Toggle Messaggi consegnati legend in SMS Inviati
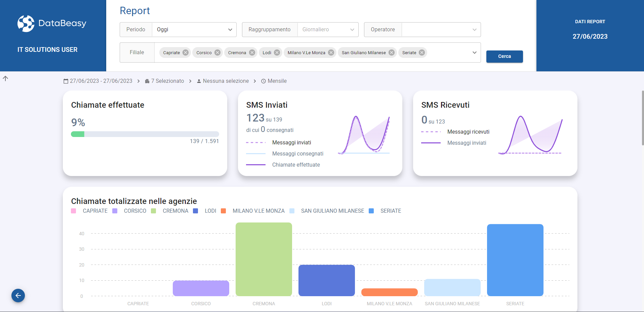This screenshot has width=644, height=312. [297, 153]
